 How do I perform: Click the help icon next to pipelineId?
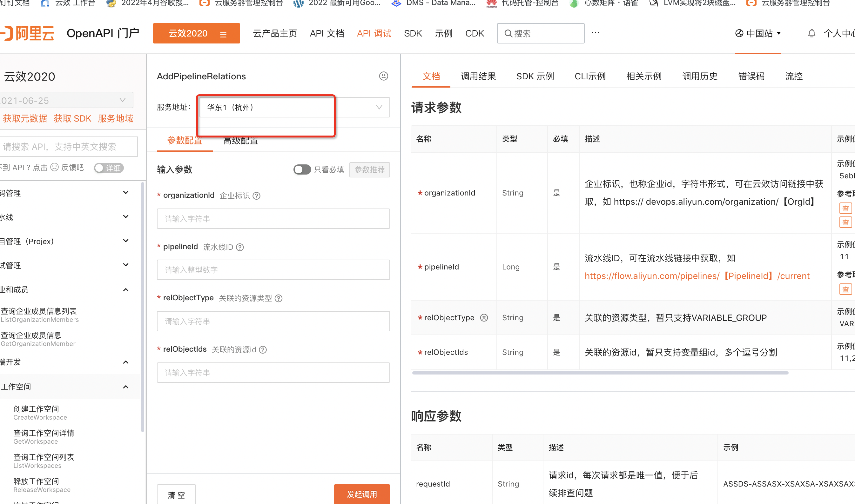coord(240,247)
